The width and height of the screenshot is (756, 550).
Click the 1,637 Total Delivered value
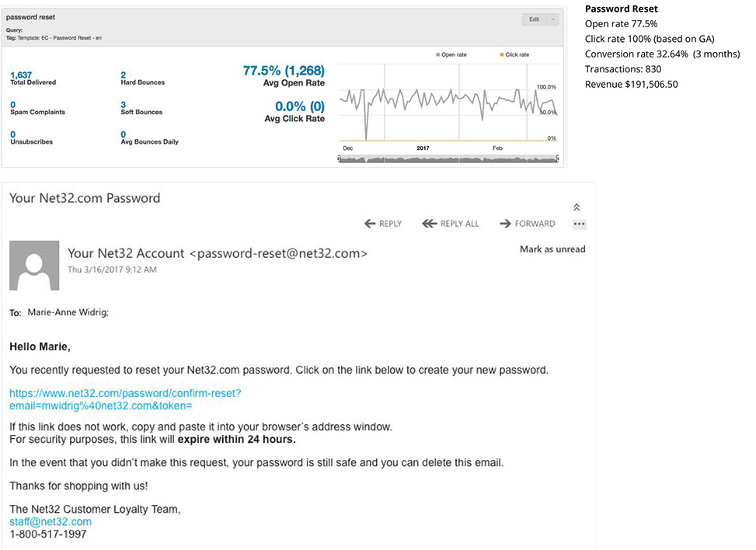click(21, 75)
